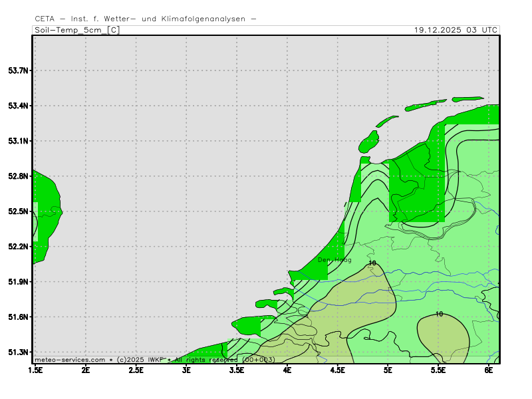Click the 6E longitude axis label
This screenshot has width=532, height=399.
(489, 369)
